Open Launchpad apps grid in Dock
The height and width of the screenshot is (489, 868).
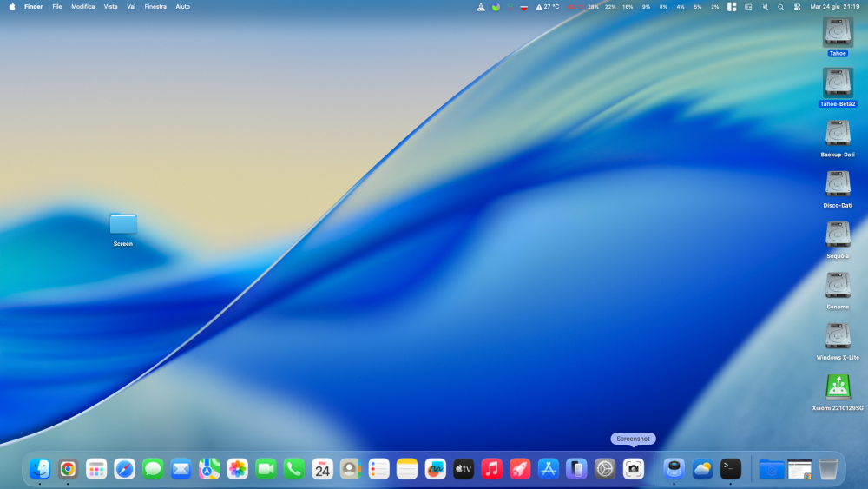point(96,469)
